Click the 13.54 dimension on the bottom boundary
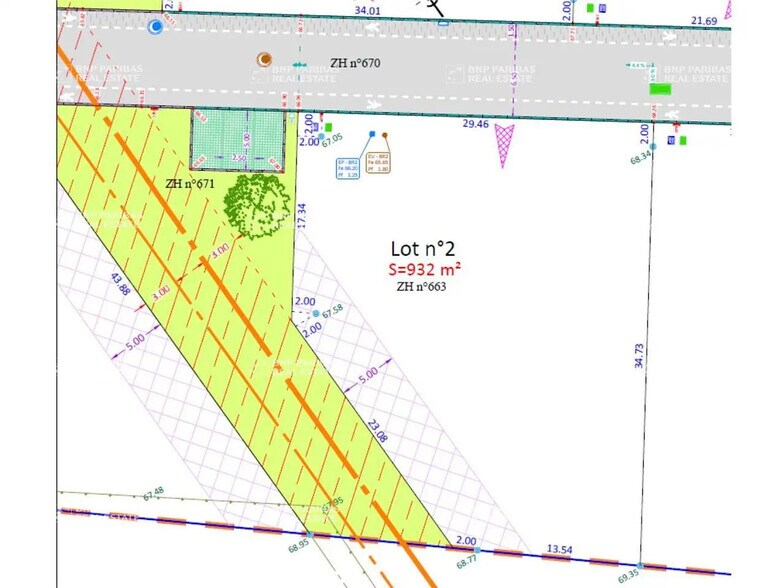Screen dimensions: 784x588 pyautogui.click(x=560, y=549)
